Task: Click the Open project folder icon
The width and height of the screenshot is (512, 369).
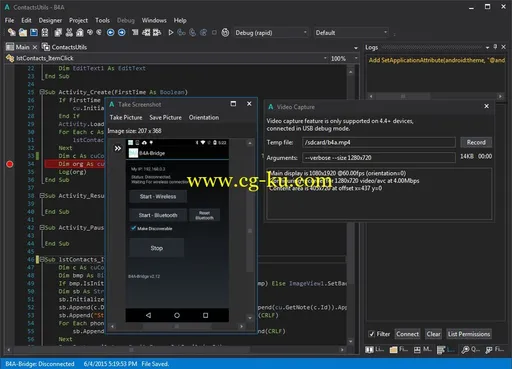Action: click(23, 32)
